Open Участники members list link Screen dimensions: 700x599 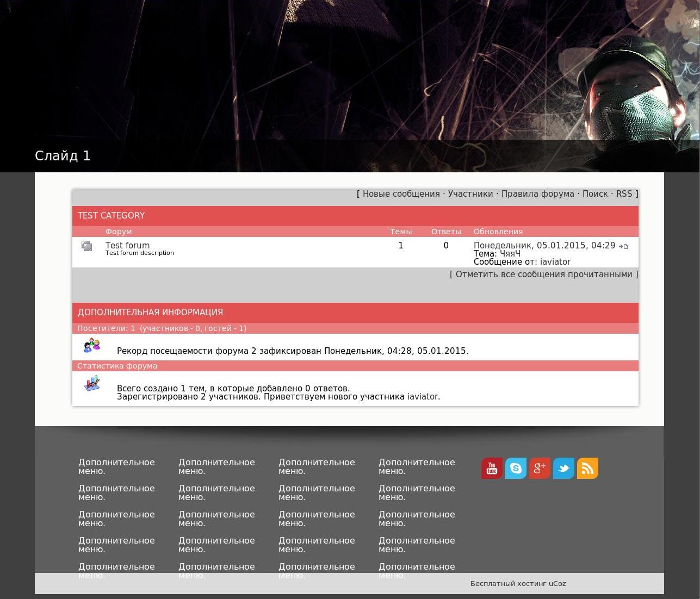(x=470, y=194)
